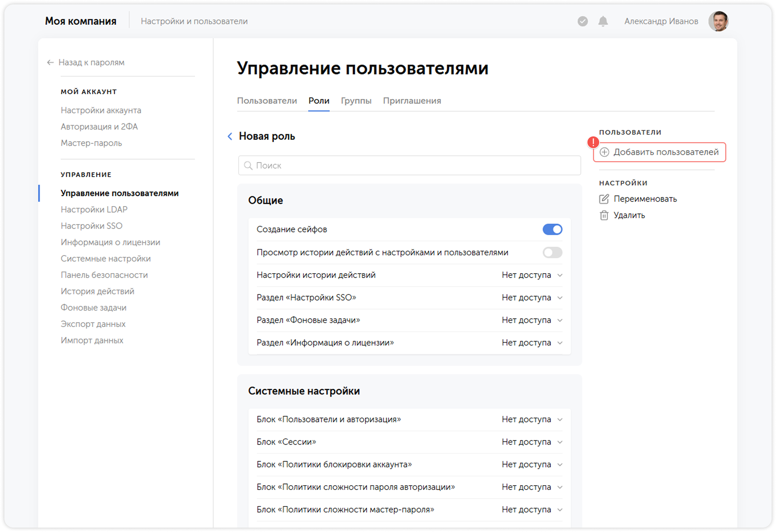The image size is (776, 532).
Task: Click the status checkmark icon in header
Action: [x=582, y=21]
